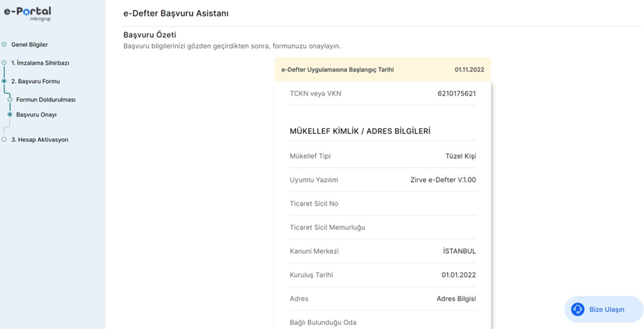644x329 pixels.
Task: Click the Başvuru Formu step indicator dot
Action: pos(5,82)
